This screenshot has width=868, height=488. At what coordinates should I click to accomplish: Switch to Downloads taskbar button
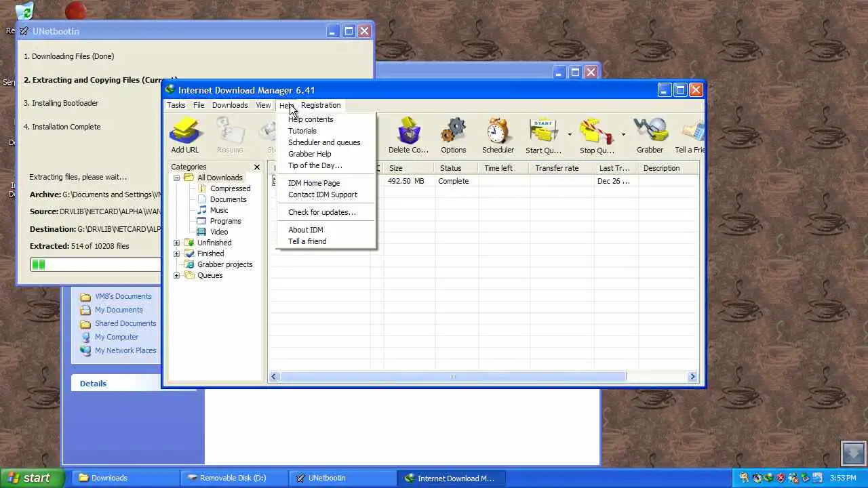coord(125,478)
